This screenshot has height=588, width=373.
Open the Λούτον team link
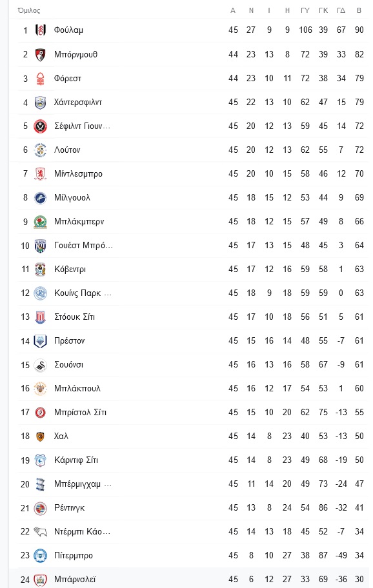click(67, 150)
